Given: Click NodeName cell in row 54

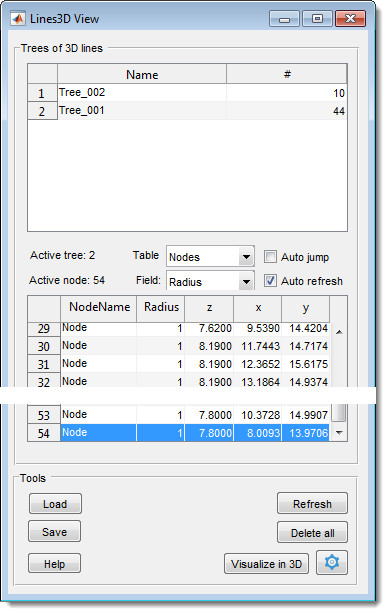Looking at the screenshot, I should (x=99, y=433).
